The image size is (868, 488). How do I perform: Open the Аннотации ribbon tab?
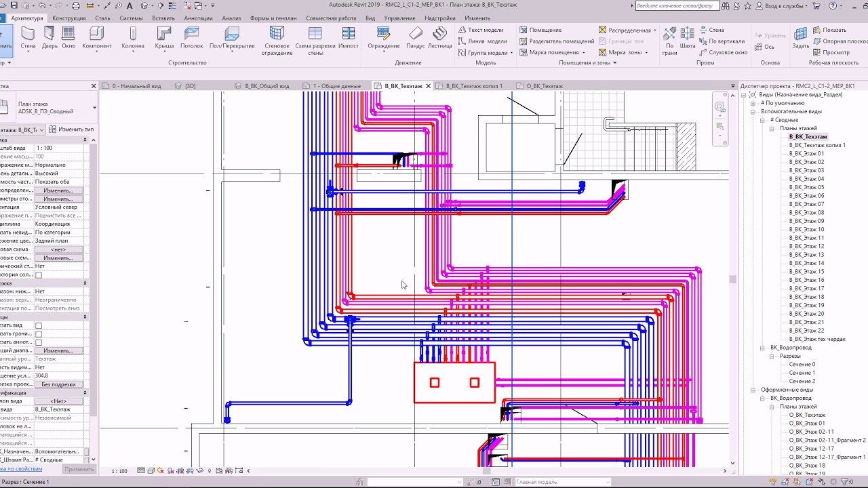coord(198,18)
